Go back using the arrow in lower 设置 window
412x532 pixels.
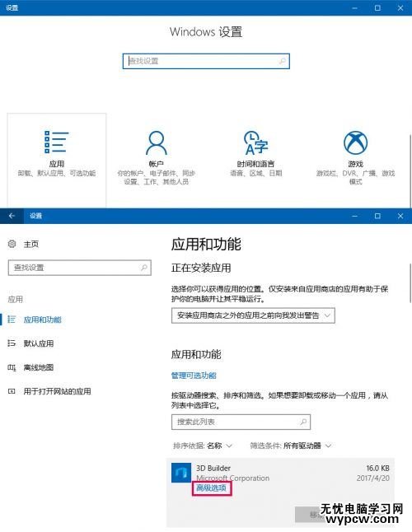pos(12,216)
